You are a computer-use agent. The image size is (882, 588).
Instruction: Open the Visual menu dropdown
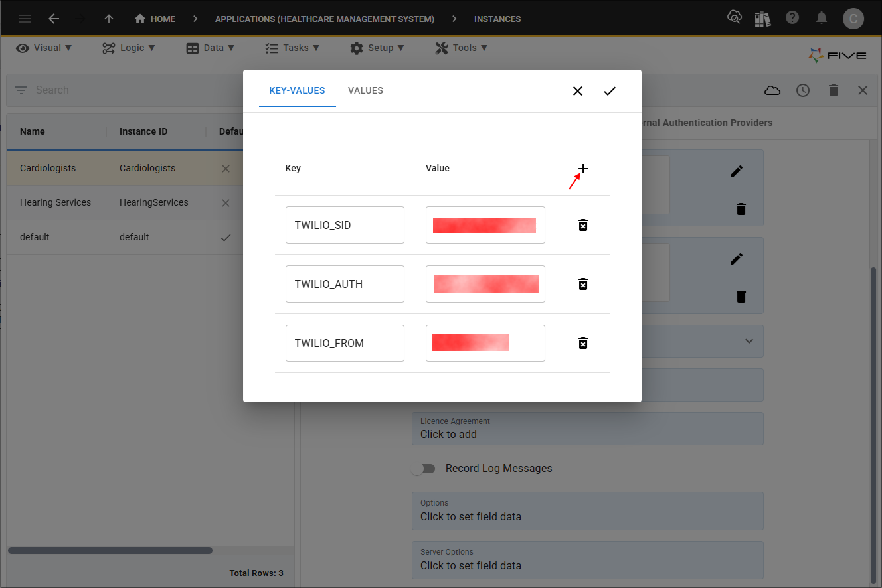point(44,48)
